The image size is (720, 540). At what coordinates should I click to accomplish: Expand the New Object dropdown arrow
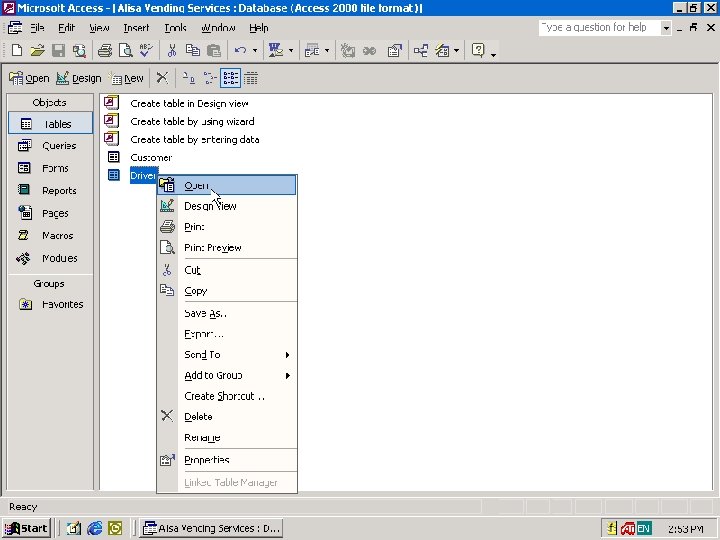[x=456, y=51]
